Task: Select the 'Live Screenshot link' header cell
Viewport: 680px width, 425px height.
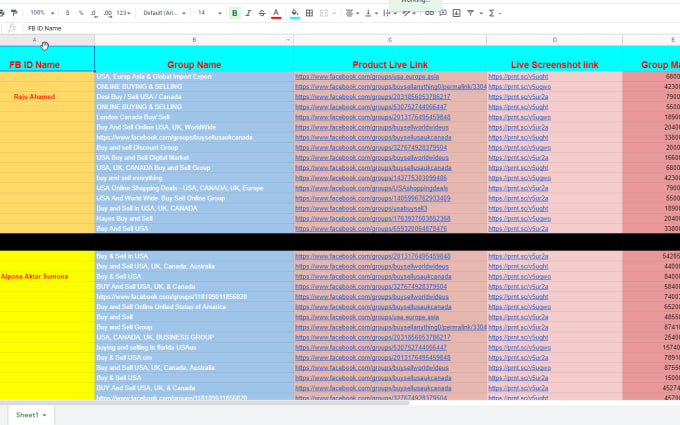Action: [x=554, y=59]
